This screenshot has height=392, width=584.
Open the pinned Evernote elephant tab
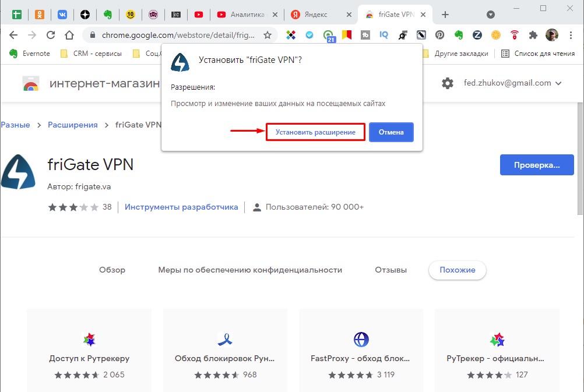108,15
